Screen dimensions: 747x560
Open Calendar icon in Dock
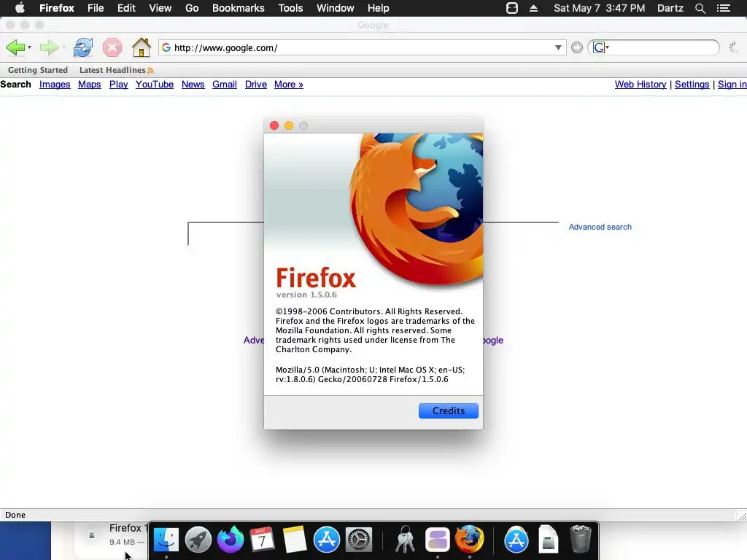262,540
